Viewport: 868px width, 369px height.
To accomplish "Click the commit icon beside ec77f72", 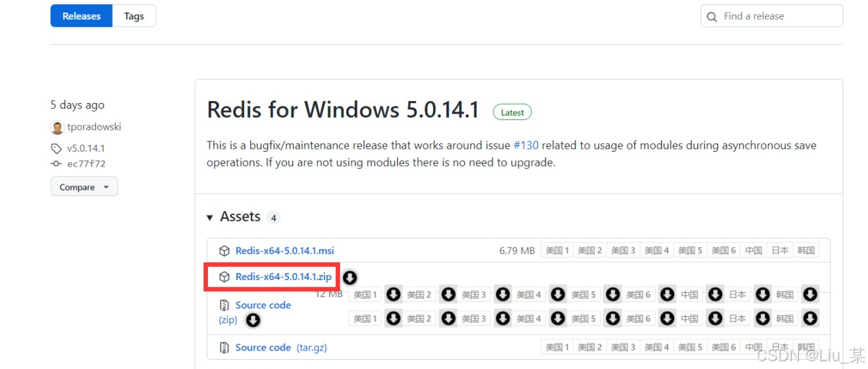I will click(x=56, y=164).
